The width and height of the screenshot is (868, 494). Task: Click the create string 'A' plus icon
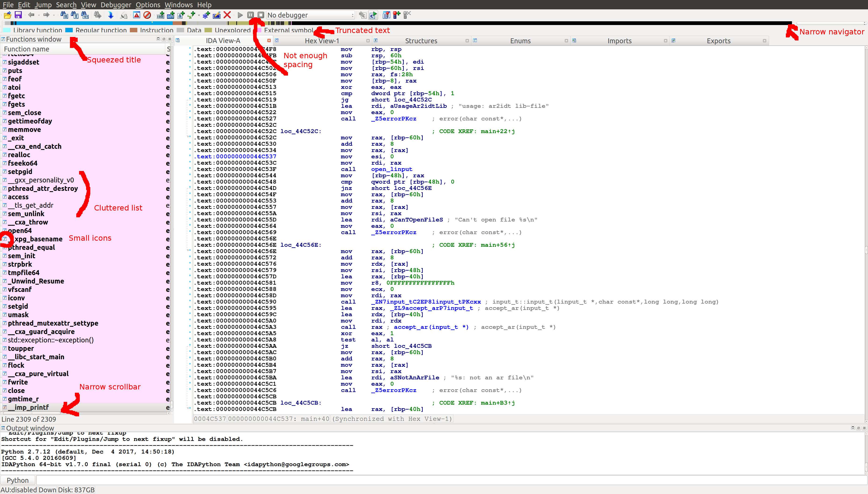click(181, 15)
